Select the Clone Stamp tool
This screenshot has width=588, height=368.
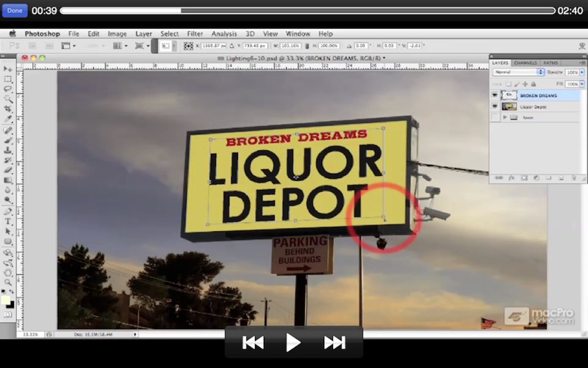tap(7, 150)
